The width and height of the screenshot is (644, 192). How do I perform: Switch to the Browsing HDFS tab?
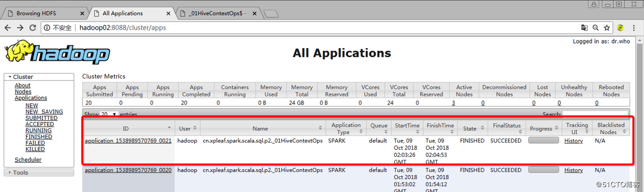[x=44, y=13]
